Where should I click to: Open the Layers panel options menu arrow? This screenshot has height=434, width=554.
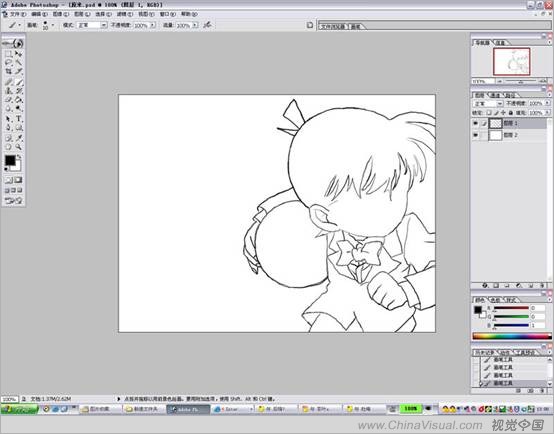point(549,95)
